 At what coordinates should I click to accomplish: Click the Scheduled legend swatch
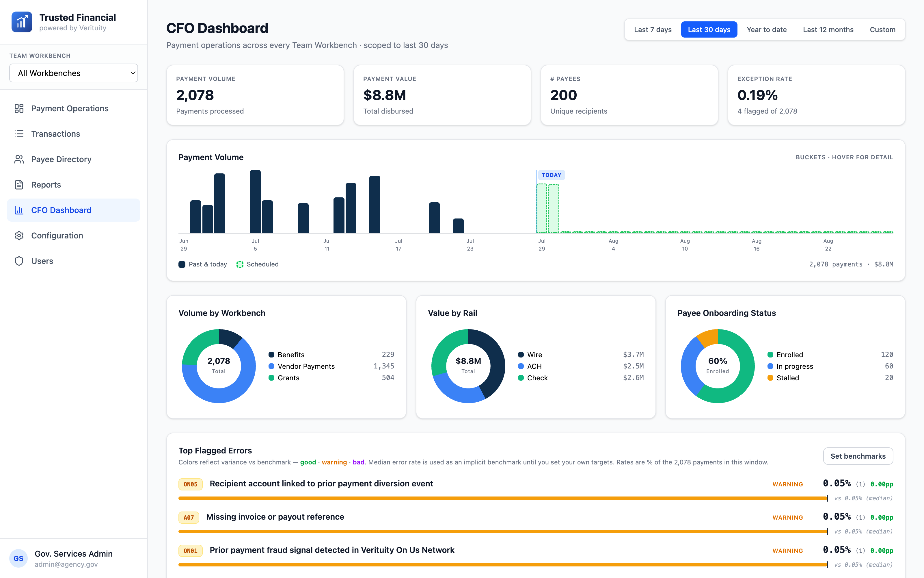[240, 264]
